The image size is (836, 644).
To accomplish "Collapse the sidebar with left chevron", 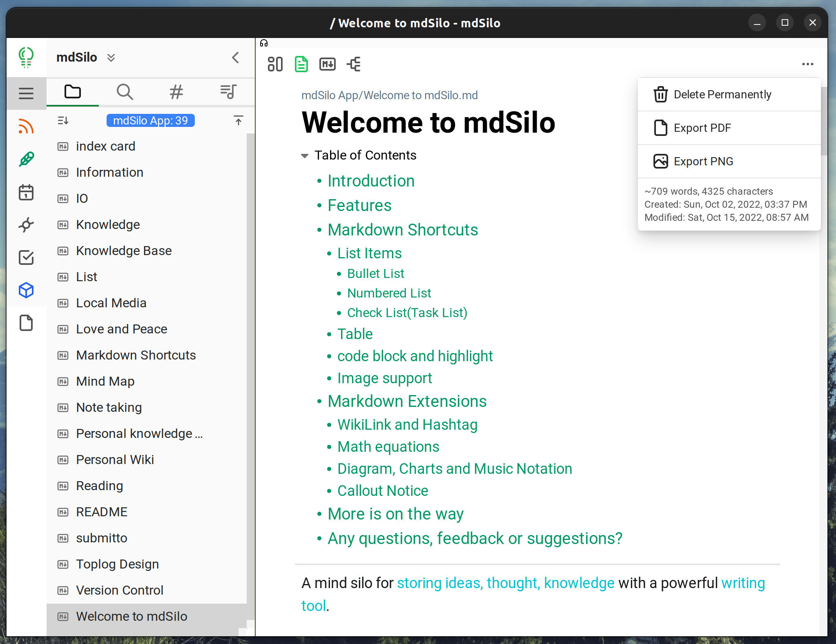I will click(236, 58).
